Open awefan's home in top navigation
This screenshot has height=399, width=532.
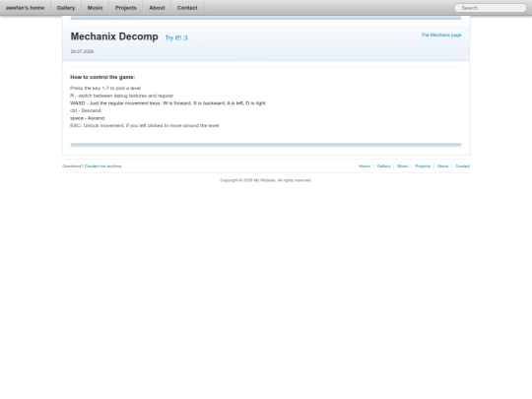pyautogui.click(x=25, y=8)
